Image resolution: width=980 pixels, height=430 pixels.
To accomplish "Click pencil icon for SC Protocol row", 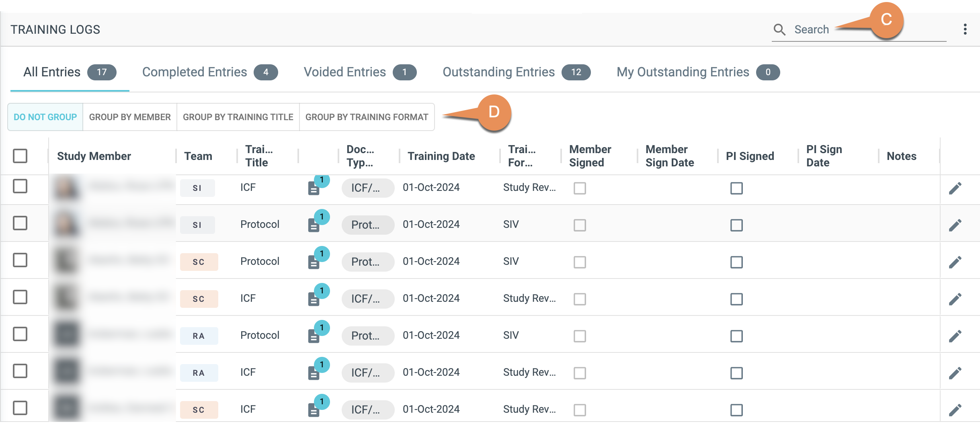I will (x=955, y=262).
